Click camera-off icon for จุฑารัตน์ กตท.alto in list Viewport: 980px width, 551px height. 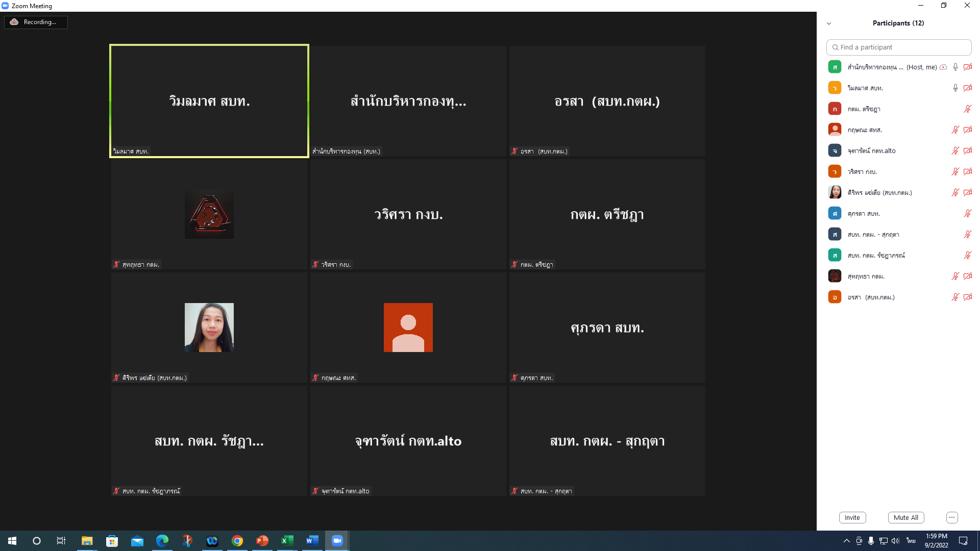967,151
